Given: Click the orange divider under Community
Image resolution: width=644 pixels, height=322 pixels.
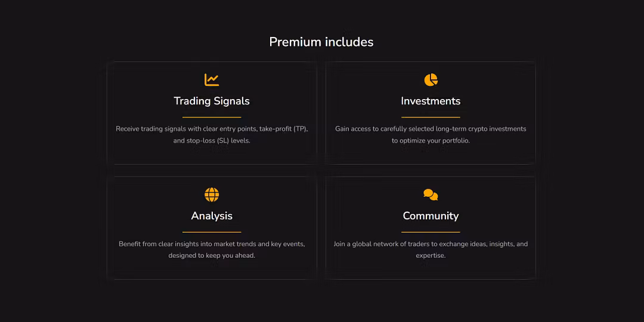Looking at the screenshot, I should coord(431,232).
